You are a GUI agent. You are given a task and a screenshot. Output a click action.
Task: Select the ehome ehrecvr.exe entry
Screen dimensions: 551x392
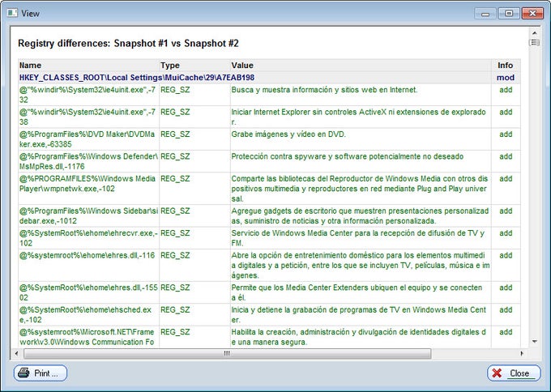tap(88, 238)
